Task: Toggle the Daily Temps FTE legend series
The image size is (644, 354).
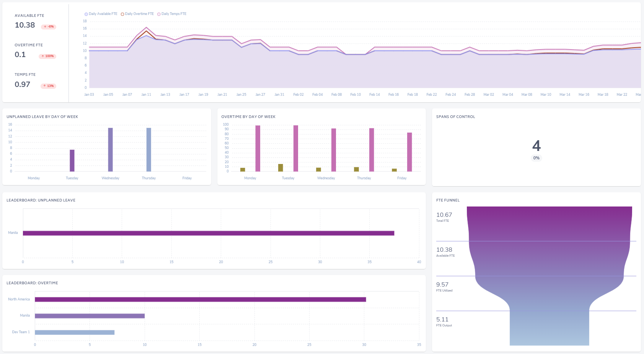Action: click(x=172, y=14)
